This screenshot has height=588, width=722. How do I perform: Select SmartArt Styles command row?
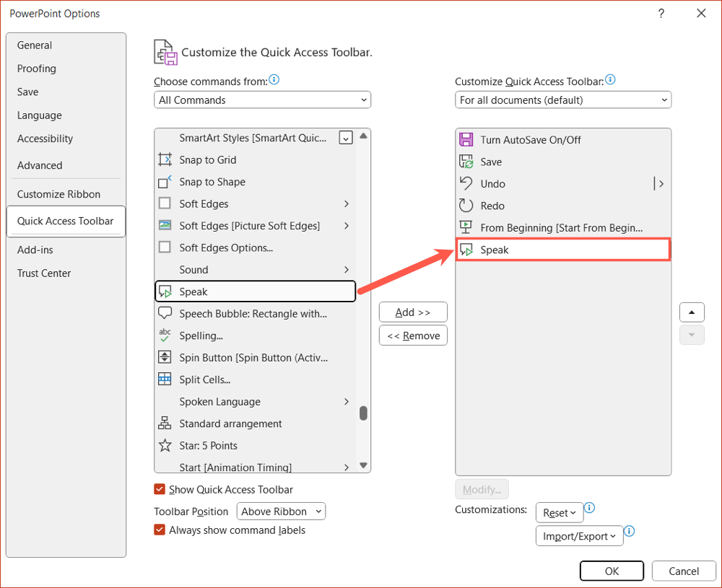point(255,138)
